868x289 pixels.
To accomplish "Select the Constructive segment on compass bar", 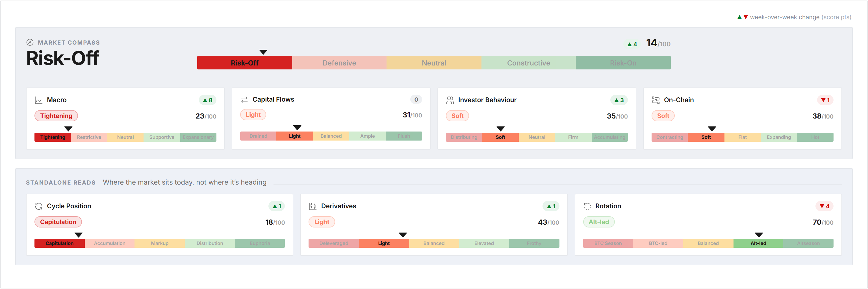I will click(x=529, y=63).
